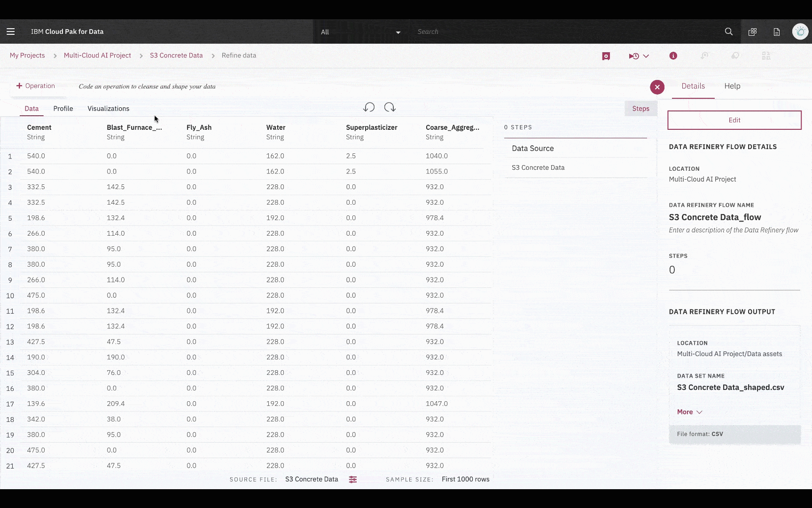Click the Fly_Ash column header
This screenshot has width=812, height=508.
(199, 127)
